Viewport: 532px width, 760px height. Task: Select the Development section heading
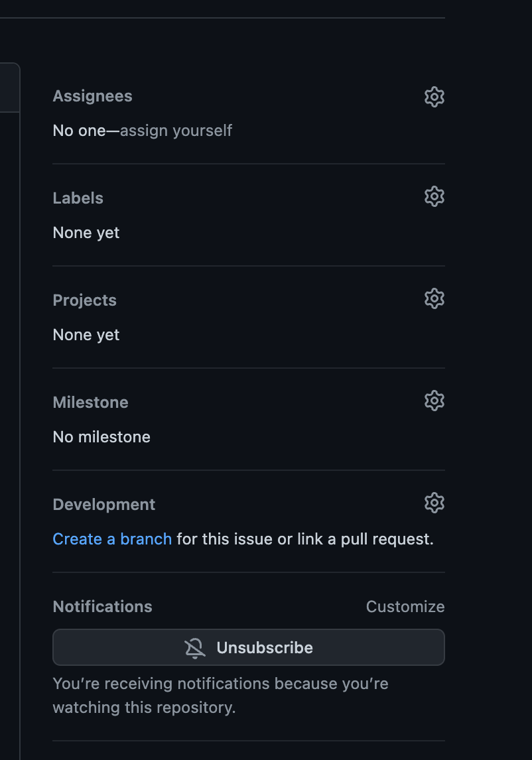pos(103,504)
